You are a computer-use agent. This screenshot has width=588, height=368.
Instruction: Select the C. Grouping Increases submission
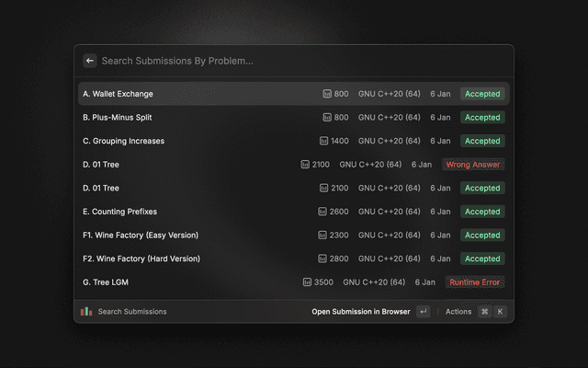coord(123,141)
